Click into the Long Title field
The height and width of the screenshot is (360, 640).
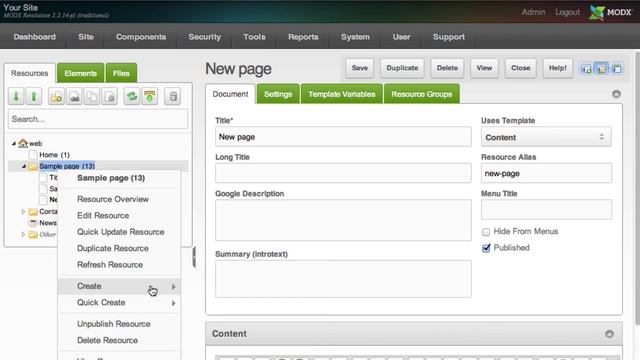click(x=343, y=173)
